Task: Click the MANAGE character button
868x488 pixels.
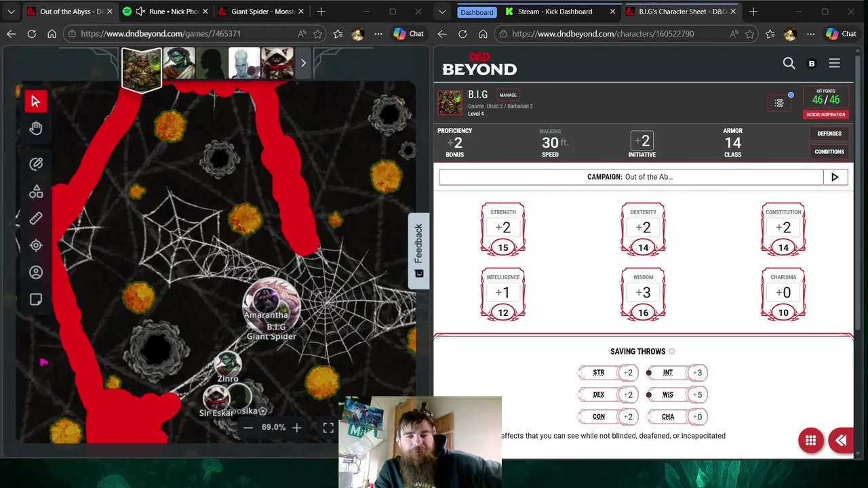Action: coord(508,95)
